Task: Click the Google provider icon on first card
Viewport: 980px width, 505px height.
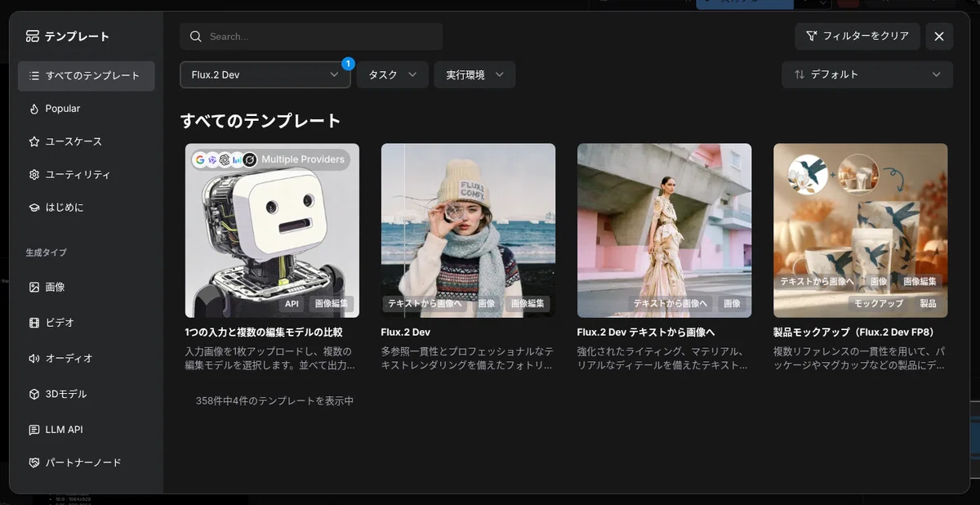Action: (198, 159)
